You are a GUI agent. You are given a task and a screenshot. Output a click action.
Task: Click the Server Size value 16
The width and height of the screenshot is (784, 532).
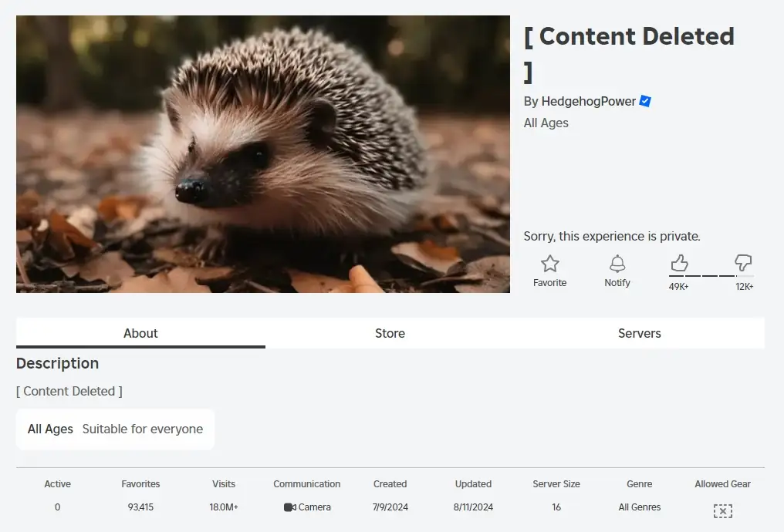click(x=556, y=507)
